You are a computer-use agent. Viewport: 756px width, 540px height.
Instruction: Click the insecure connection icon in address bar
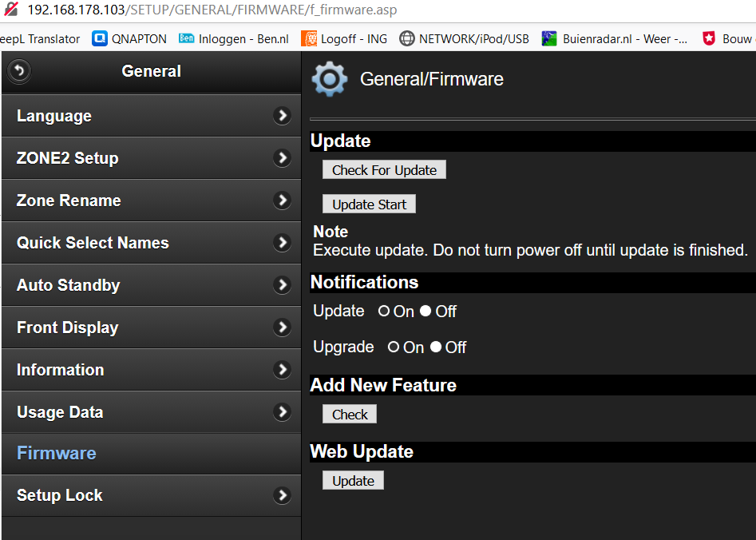pyautogui.click(x=10, y=9)
